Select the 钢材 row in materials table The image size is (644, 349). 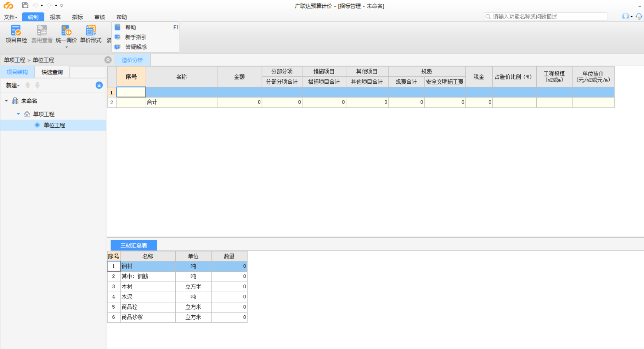177,266
